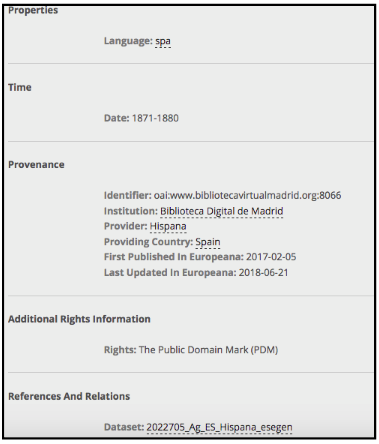Click the identifier oai:www.bibliotecavirtualmadrid.org:8066 text
Image resolution: width=379 pixels, height=444 pixels.
247,195
